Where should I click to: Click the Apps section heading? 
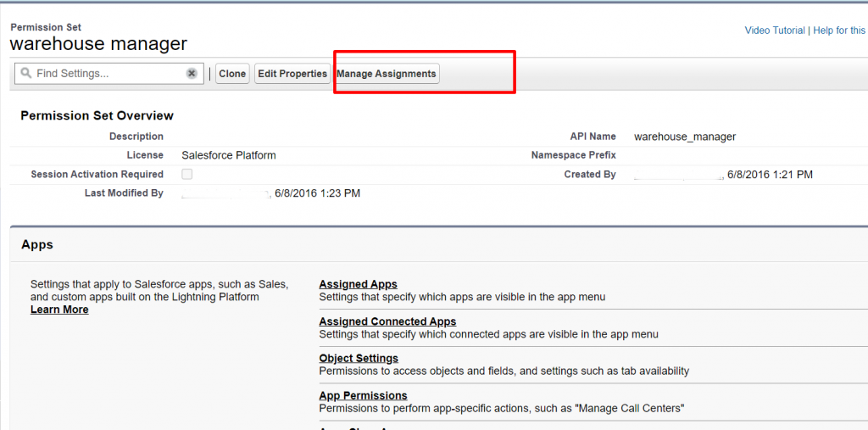pos(37,244)
